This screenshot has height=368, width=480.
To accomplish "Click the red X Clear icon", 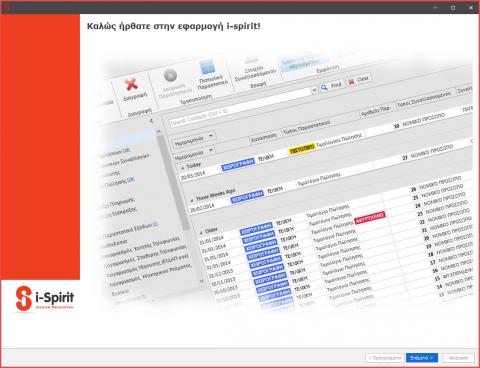I will click(351, 82).
